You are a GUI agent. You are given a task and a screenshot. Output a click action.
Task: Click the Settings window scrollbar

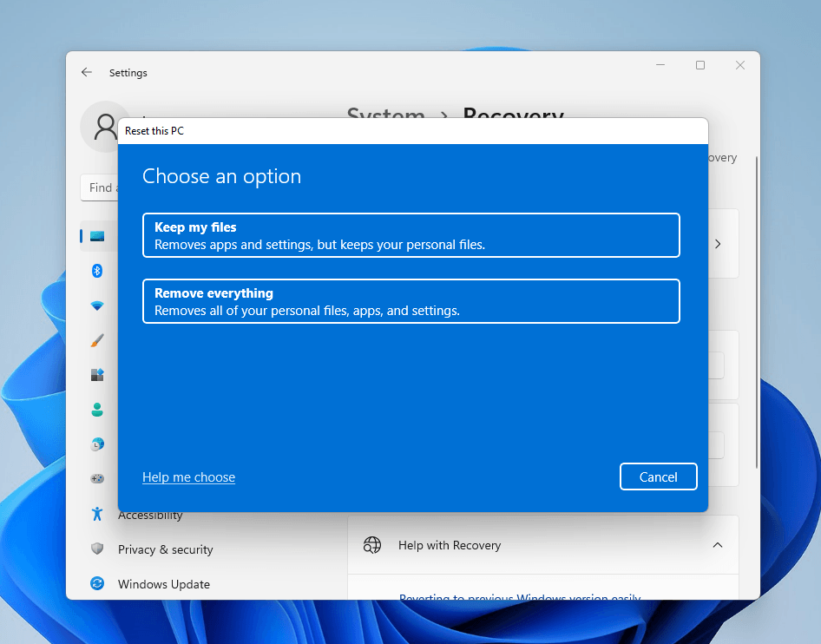coord(757,312)
